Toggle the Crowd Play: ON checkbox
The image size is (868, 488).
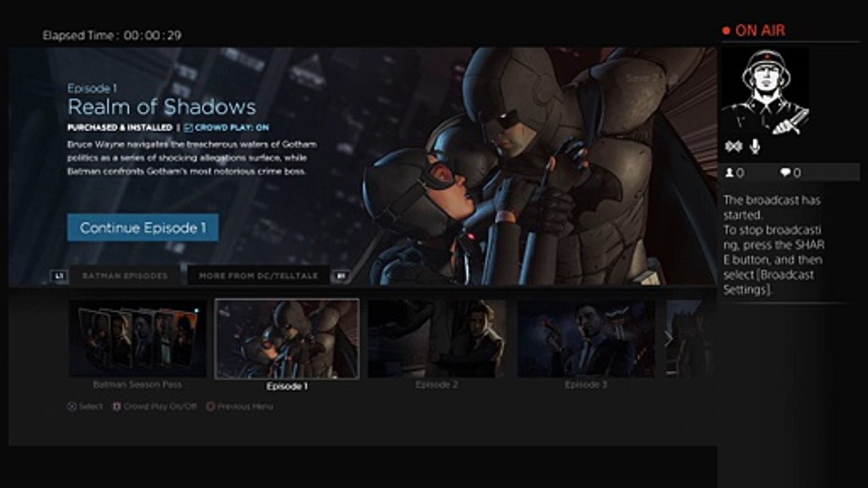click(x=189, y=127)
